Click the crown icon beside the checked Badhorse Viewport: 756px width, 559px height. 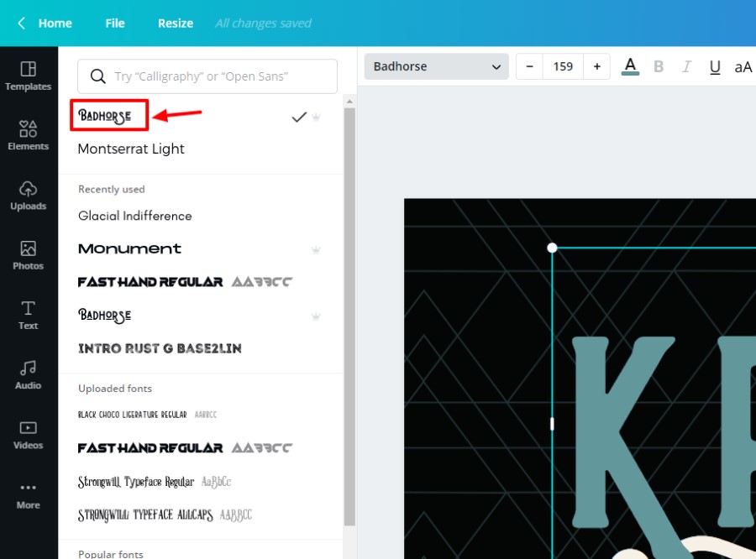pyautogui.click(x=316, y=117)
